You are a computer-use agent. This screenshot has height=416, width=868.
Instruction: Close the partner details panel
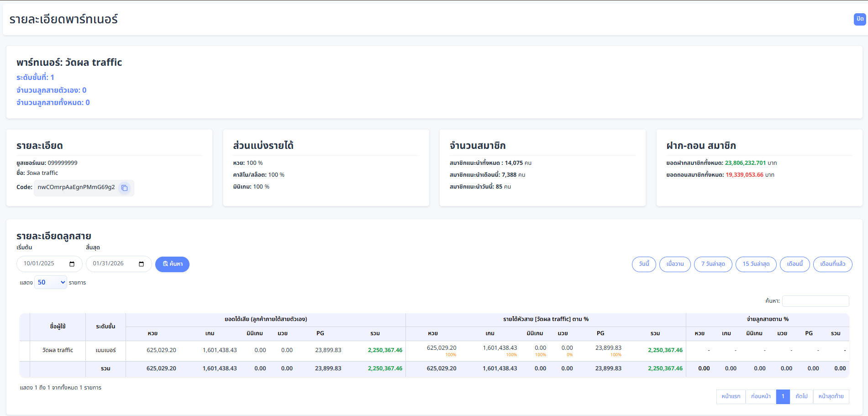859,19
